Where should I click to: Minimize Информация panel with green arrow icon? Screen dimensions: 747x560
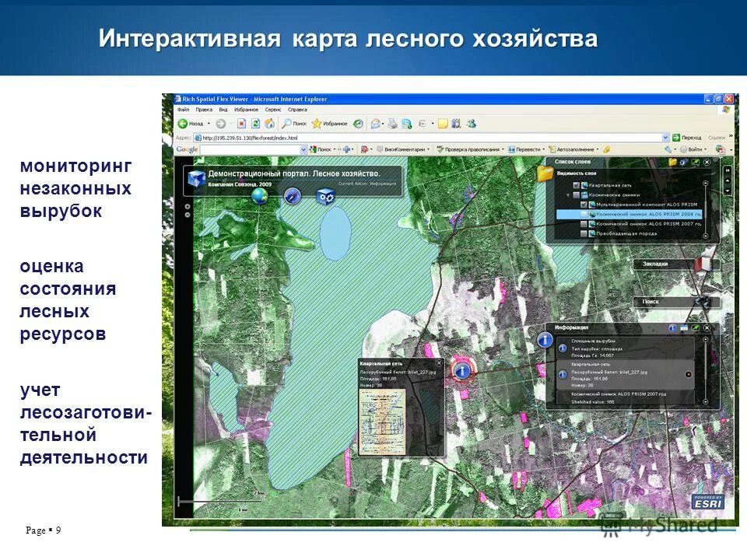click(x=696, y=328)
